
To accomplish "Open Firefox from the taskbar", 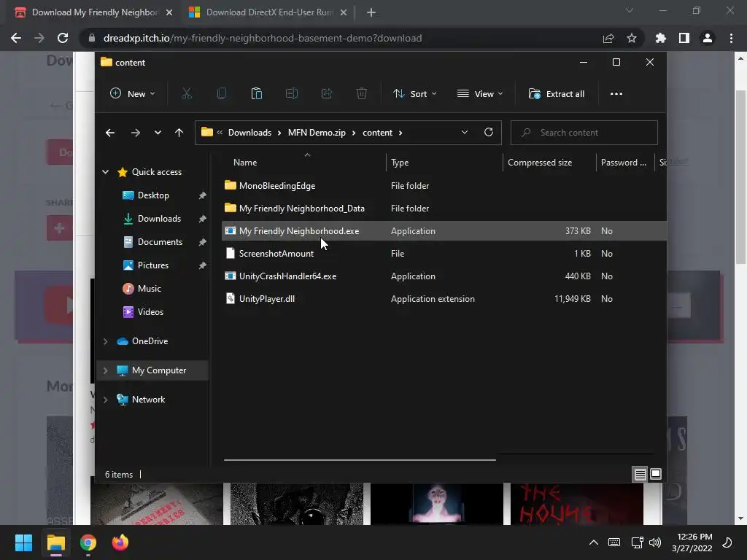I will coord(120,542).
